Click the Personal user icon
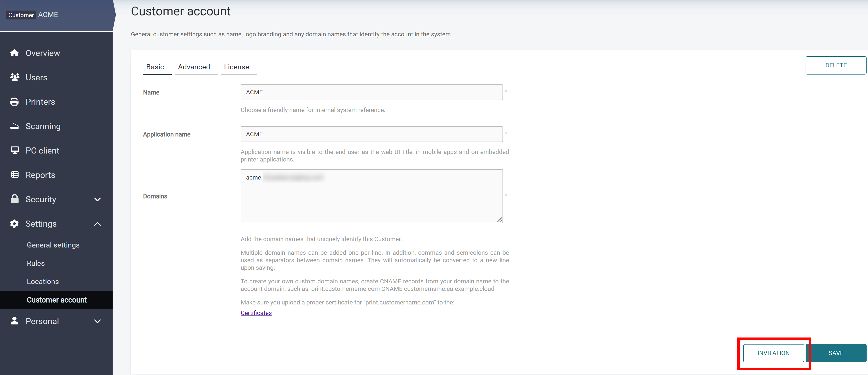The width and height of the screenshot is (868, 375). 15,321
